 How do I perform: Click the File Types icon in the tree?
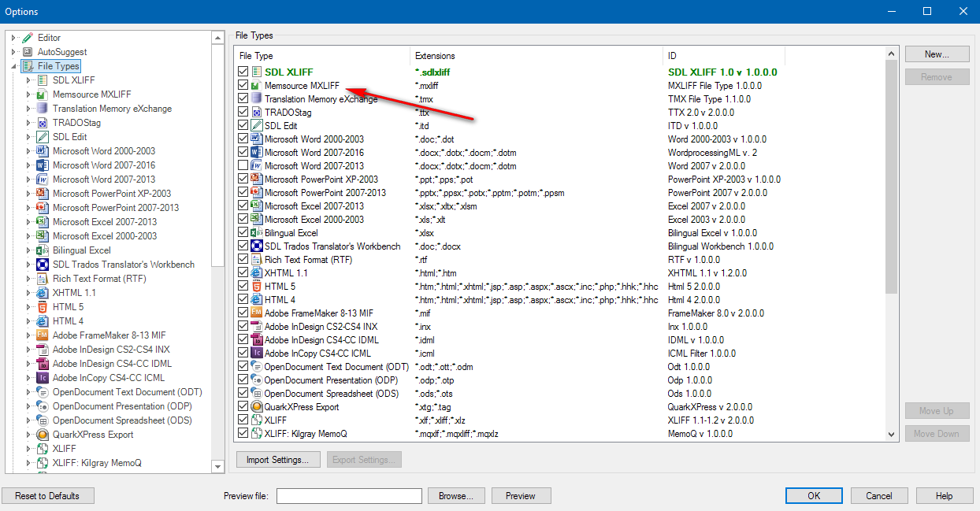[x=28, y=66]
